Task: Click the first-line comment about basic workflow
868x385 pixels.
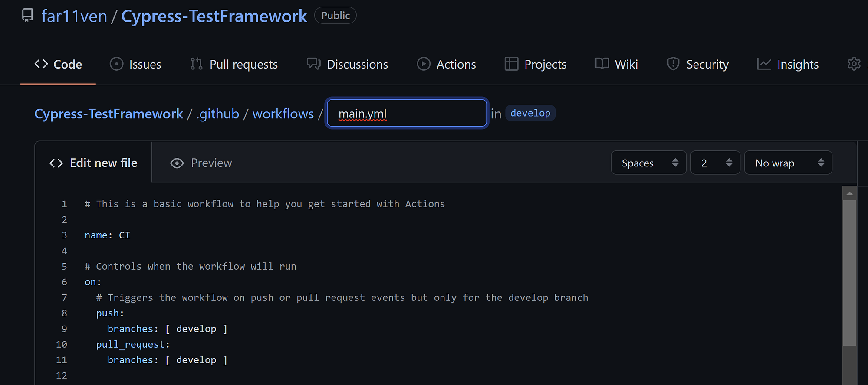Action: 265,204
